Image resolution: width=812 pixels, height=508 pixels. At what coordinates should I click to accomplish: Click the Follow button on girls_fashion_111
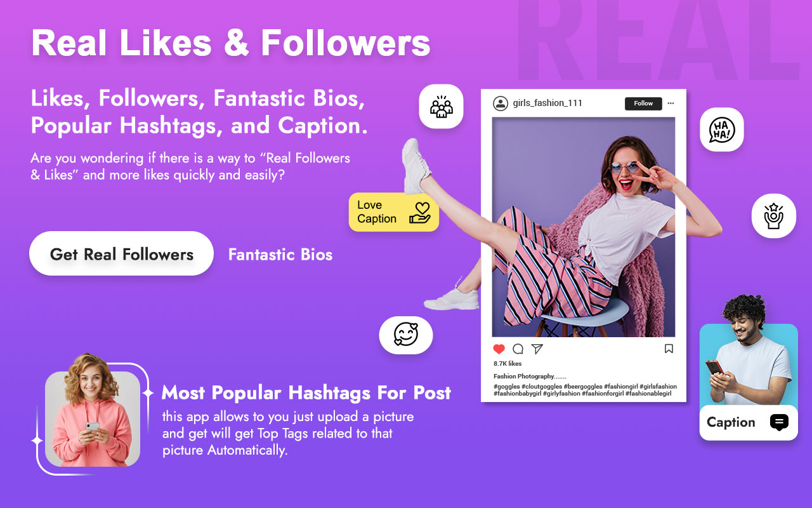643,103
